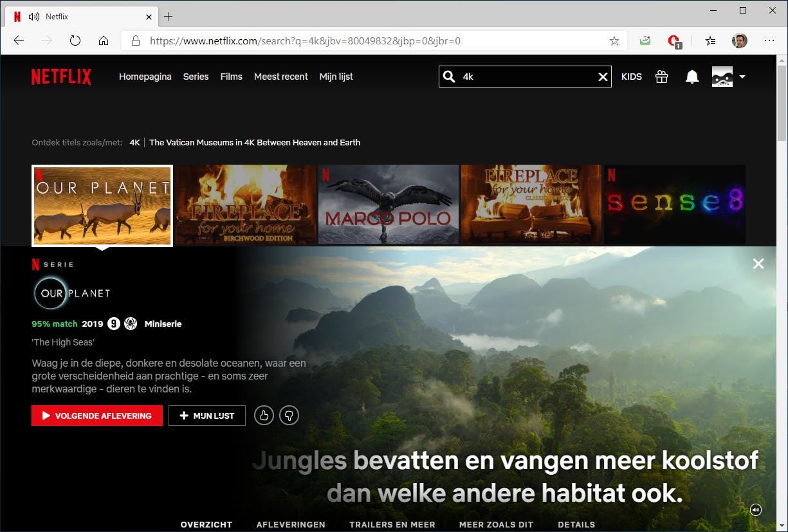This screenshot has height=532, width=788.
Task: Open the green browser extension icon
Action: pyautogui.click(x=645, y=41)
